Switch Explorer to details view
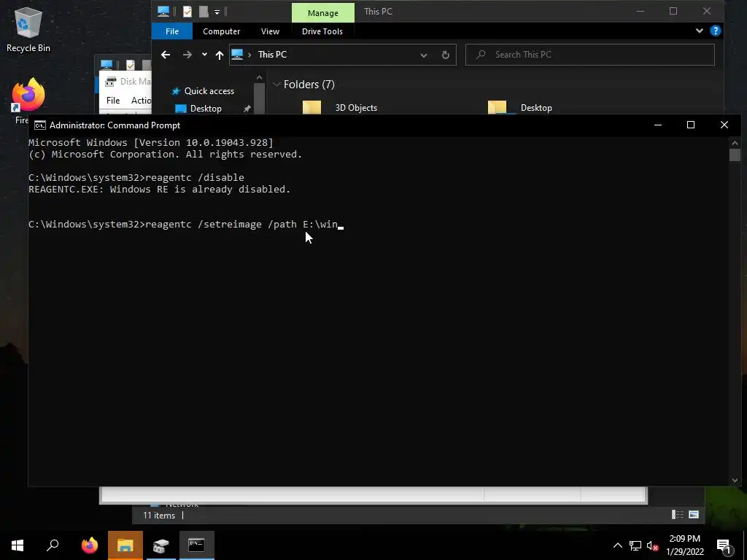747x560 pixels. (678, 514)
